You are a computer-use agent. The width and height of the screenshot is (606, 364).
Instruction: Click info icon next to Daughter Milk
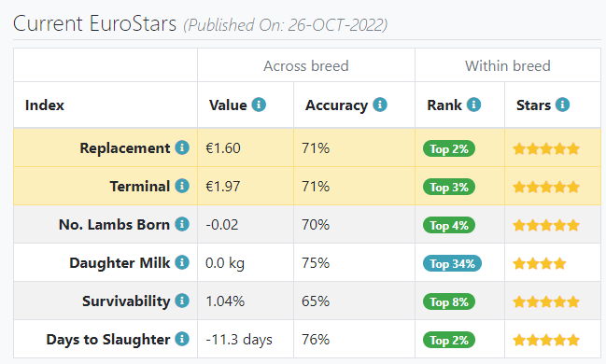click(182, 262)
